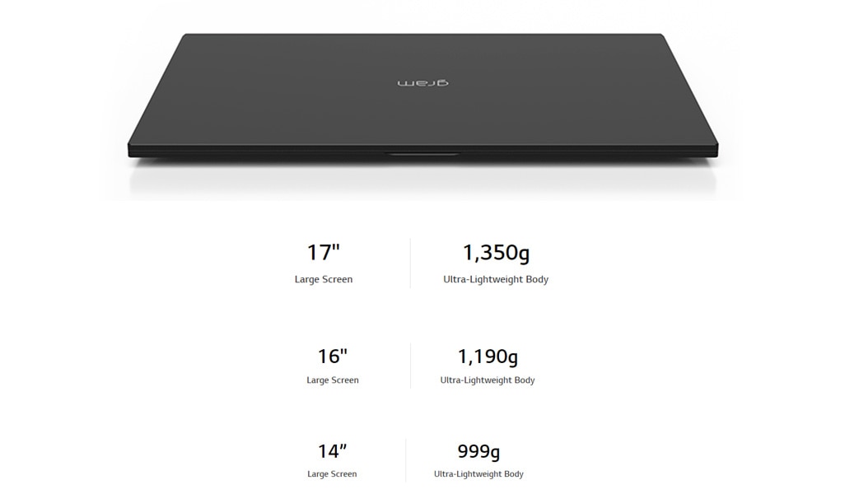Click Ultra-Lightweight Body label under 1,190g
Screen dimensions: 868x494
point(488,380)
